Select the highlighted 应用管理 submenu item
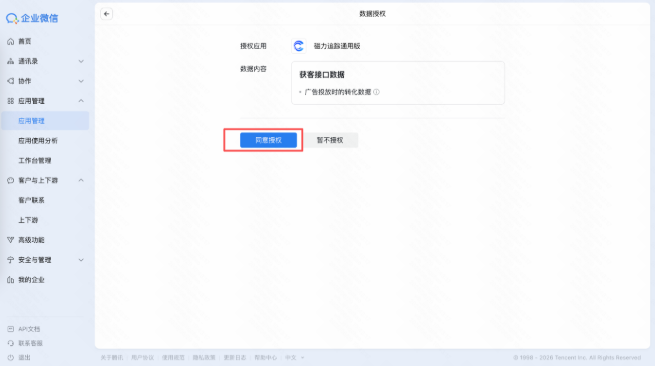This screenshot has width=655, height=366. tap(45, 121)
